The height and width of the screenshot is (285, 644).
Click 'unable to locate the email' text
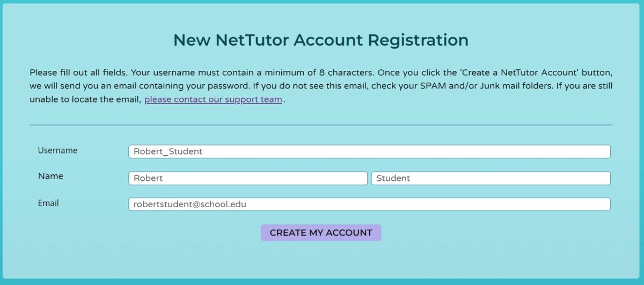pyautogui.click(x=85, y=100)
